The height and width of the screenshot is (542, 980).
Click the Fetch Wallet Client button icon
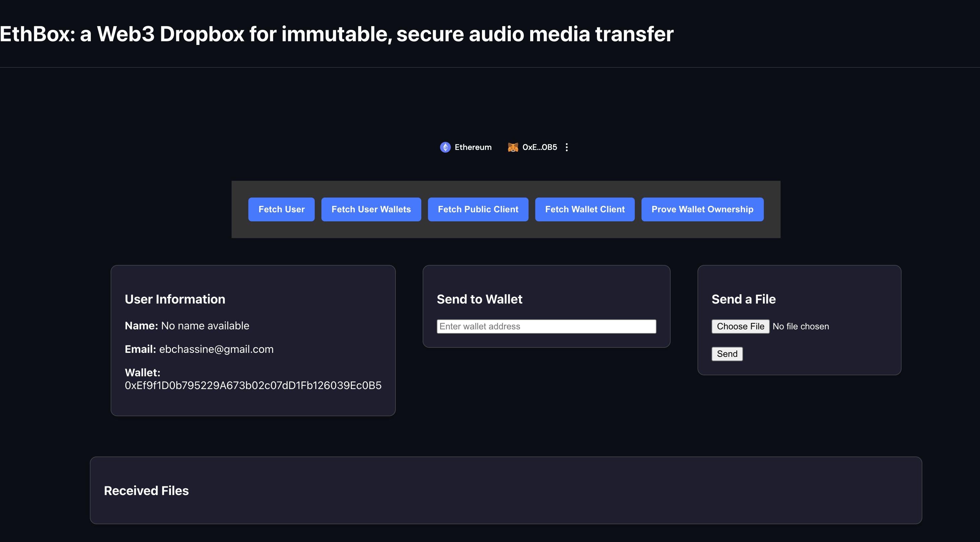point(585,209)
